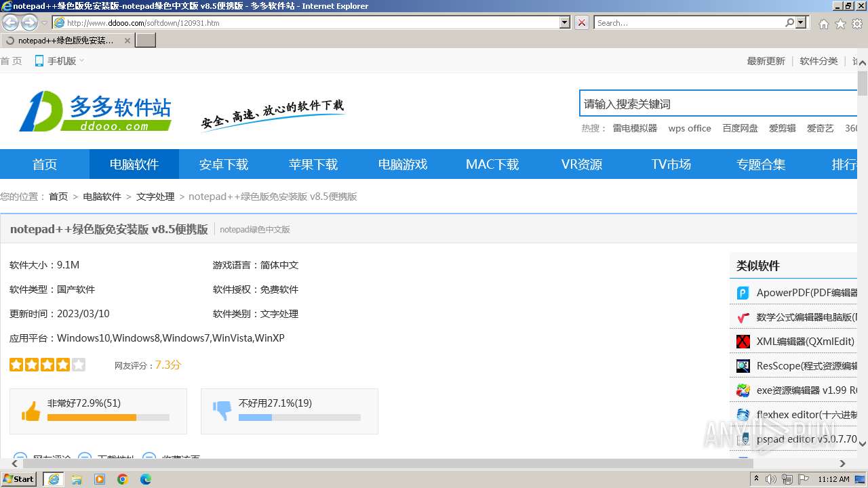Open the search provider dropdown arrow

coord(802,22)
